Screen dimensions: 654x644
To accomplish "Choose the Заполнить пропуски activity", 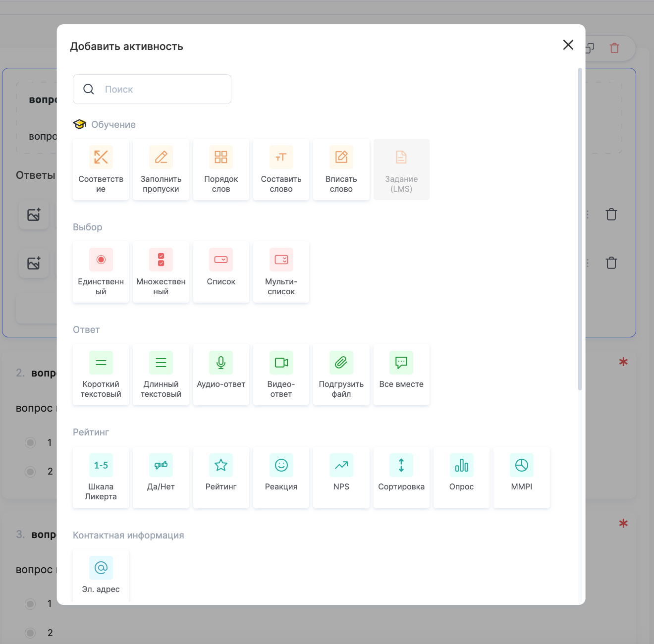I will (161, 169).
